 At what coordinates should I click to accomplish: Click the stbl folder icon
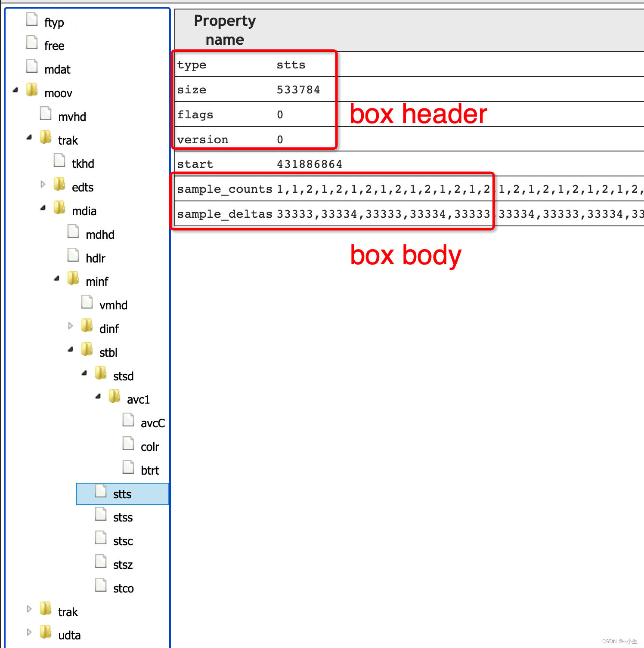(87, 349)
